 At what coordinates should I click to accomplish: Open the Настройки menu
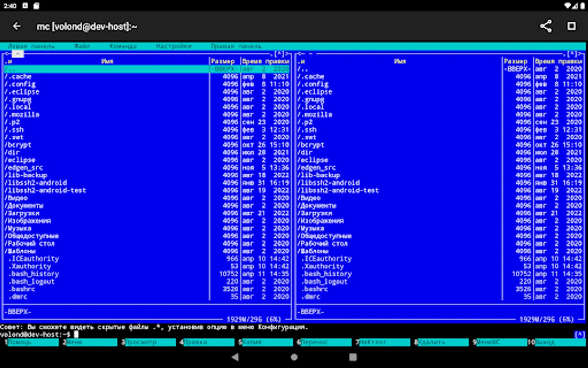coord(174,46)
